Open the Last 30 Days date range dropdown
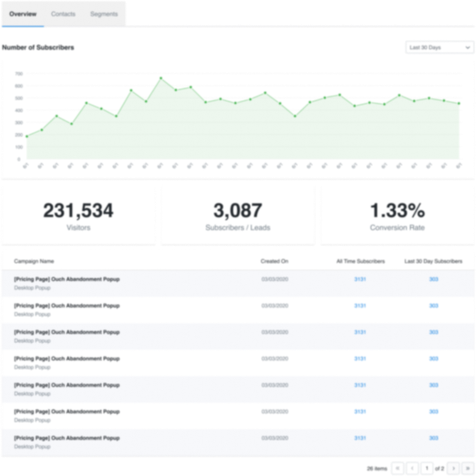476x476 pixels. click(x=439, y=47)
